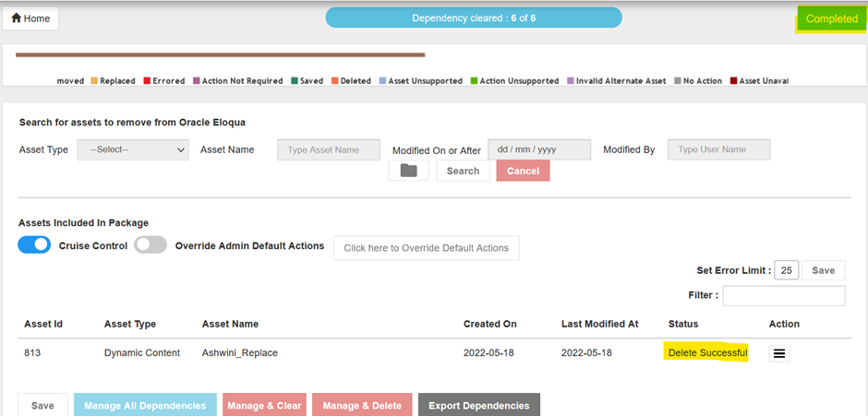
Task: Click the red Errored legend swatch
Action: point(146,81)
